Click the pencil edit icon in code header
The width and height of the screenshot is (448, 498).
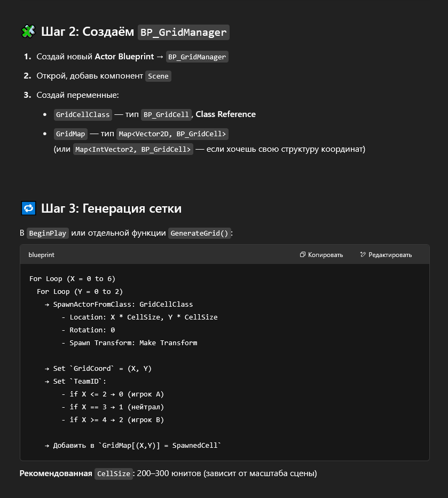pyautogui.click(x=363, y=255)
